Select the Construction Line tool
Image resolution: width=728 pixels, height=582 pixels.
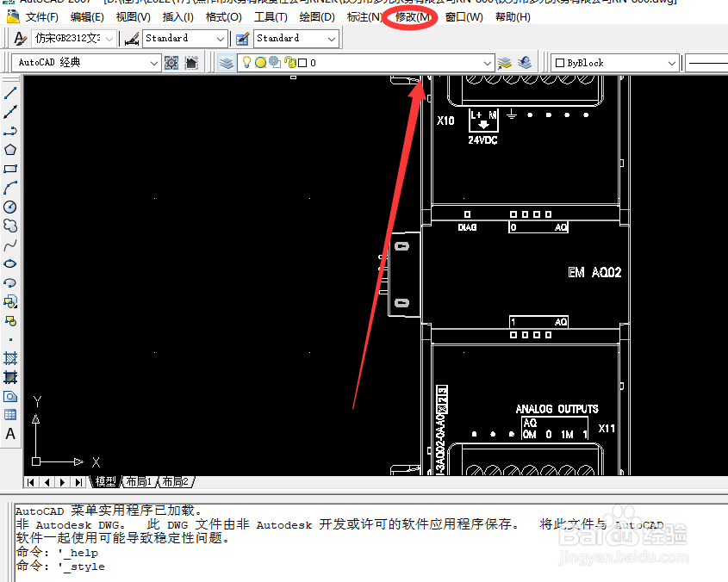(x=10, y=112)
